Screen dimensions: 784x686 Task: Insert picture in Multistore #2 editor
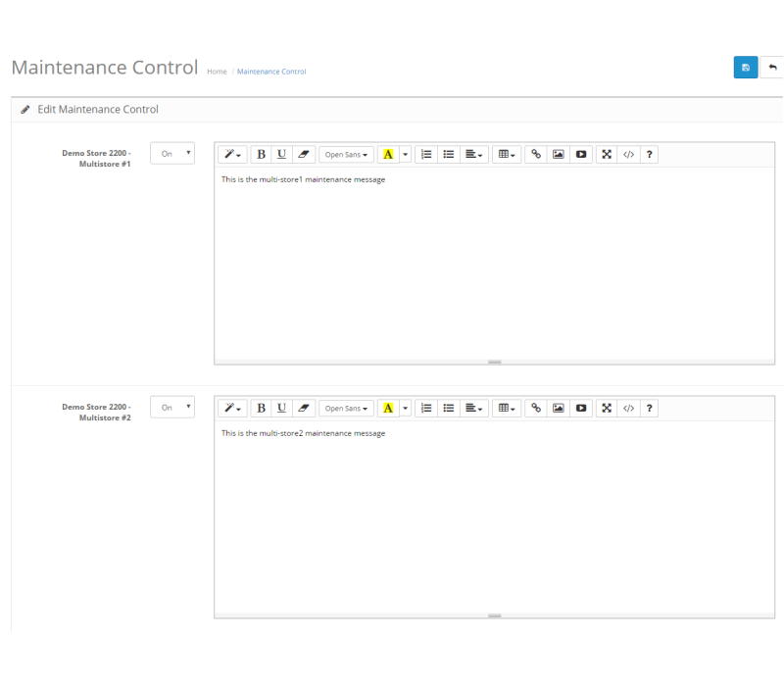coord(559,409)
